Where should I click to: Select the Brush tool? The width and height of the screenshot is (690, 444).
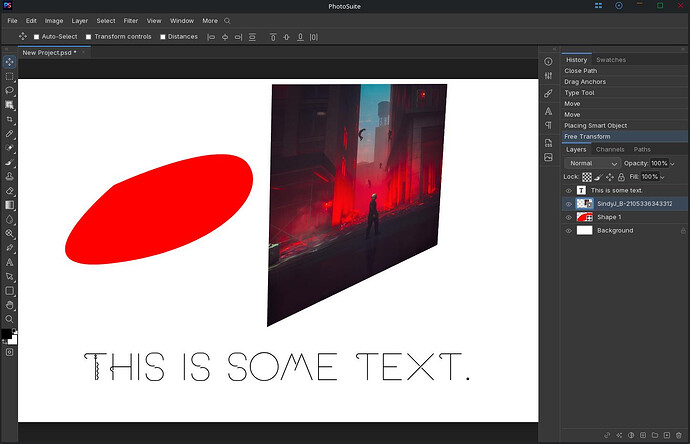coord(9,162)
